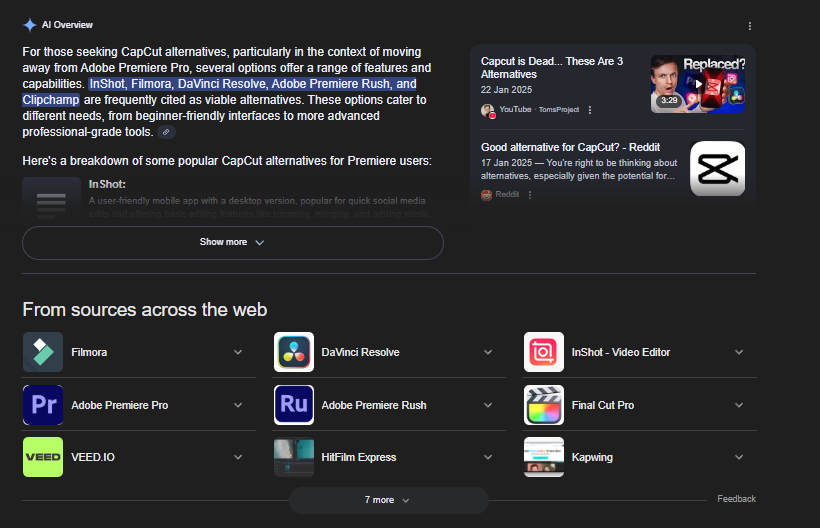Expand the Kapwing entry chevron

point(739,457)
